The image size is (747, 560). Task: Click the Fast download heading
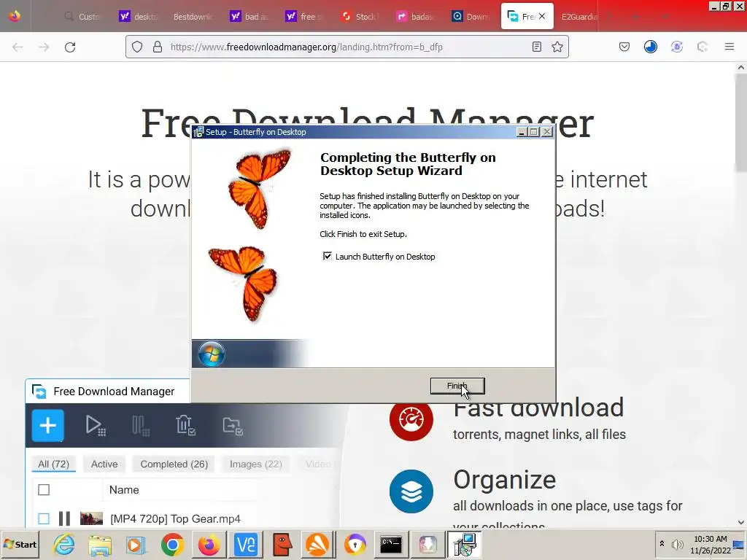tap(538, 408)
